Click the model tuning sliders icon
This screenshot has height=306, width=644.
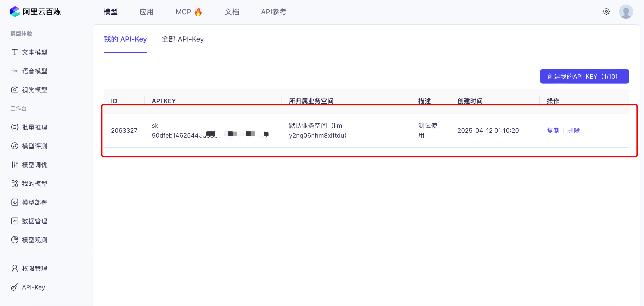pos(15,165)
